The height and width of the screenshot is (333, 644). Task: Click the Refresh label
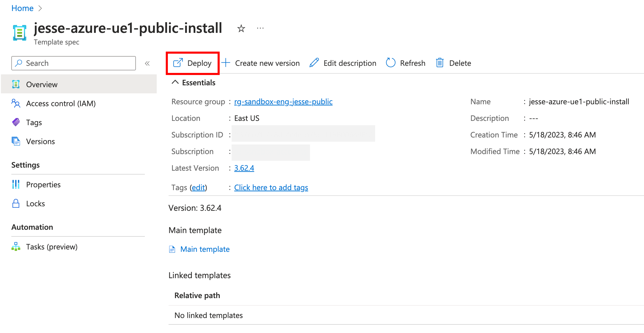click(412, 63)
